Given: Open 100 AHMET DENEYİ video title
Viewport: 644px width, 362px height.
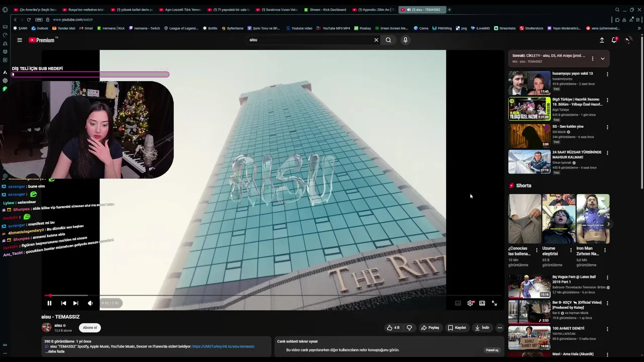Looking at the screenshot, I should [x=569, y=328].
